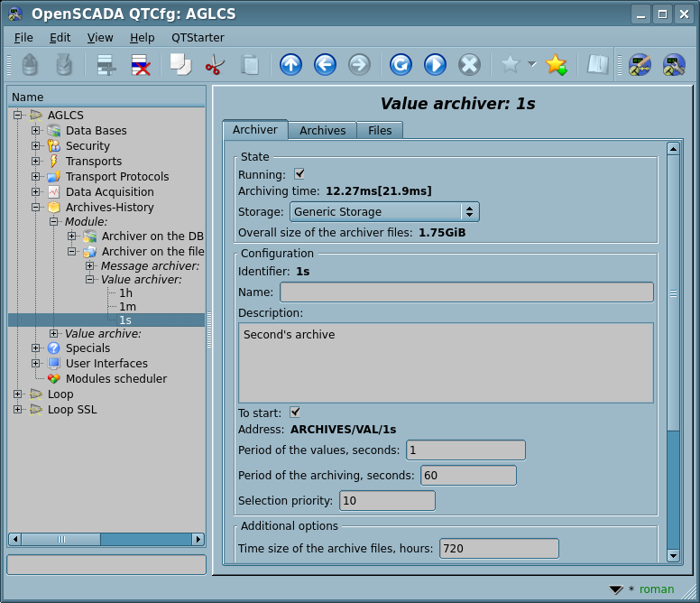The width and height of the screenshot is (700, 603).
Task: Click the Delete item toolbar icon
Action: pos(140,64)
